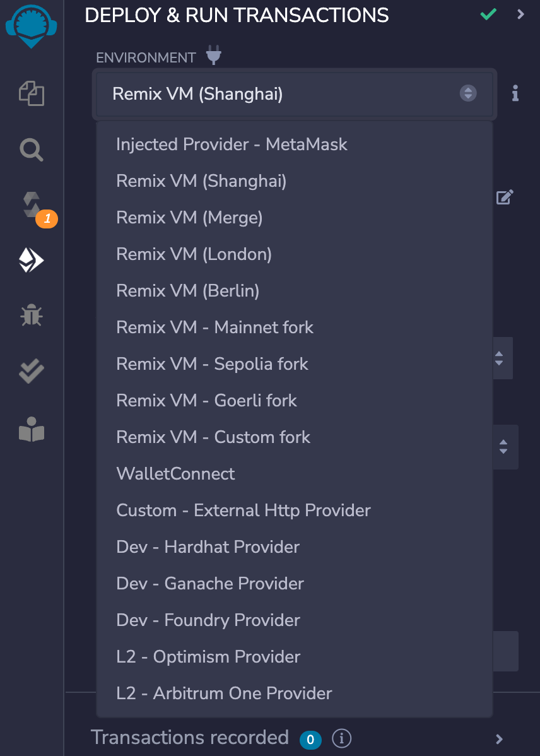The image size is (540, 756).
Task: Open the LearnEth book reader icon
Action: (x=32, y=428)
